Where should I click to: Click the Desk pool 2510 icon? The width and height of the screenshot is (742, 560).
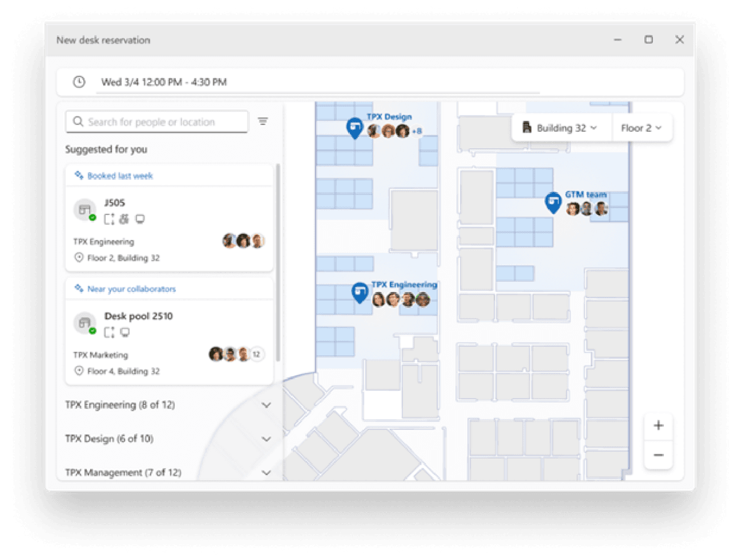[x=85, y=323]
